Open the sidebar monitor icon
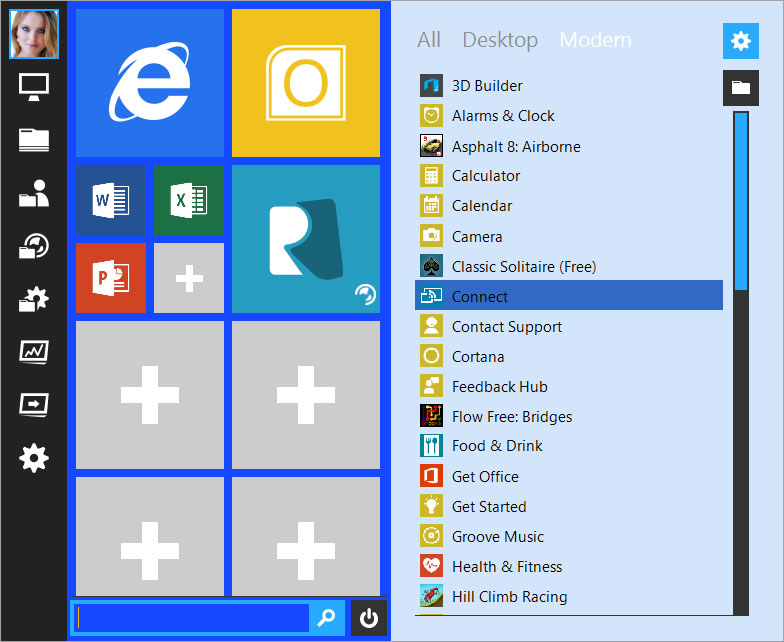The height and width of the screenshot is (642, 784). point(34,88)
